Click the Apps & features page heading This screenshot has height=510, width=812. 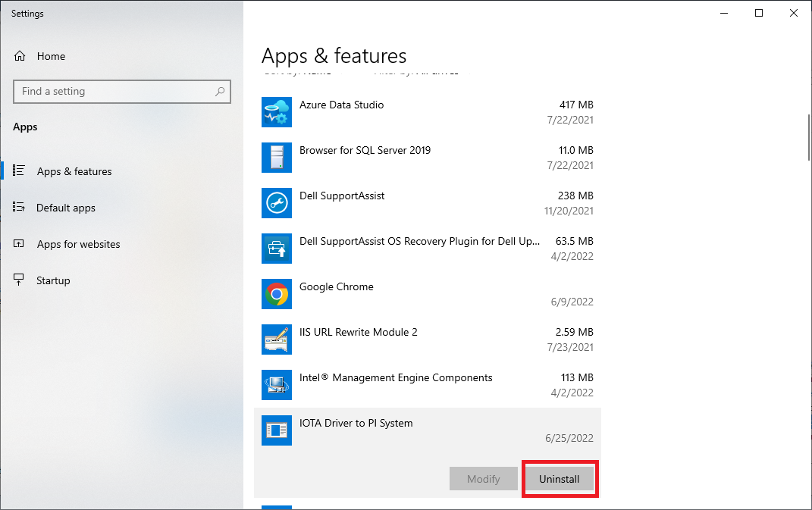tap(334, 56)
